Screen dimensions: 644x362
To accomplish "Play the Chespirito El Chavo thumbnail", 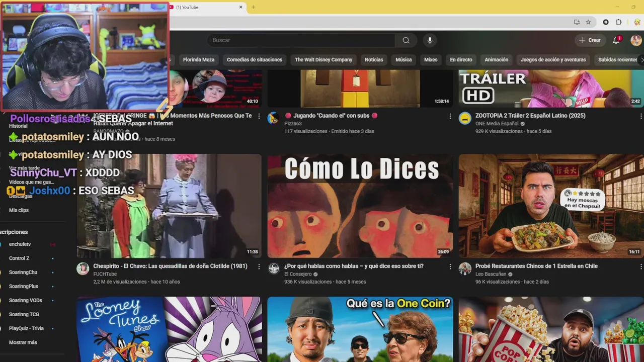I will [x=169, y=206].
